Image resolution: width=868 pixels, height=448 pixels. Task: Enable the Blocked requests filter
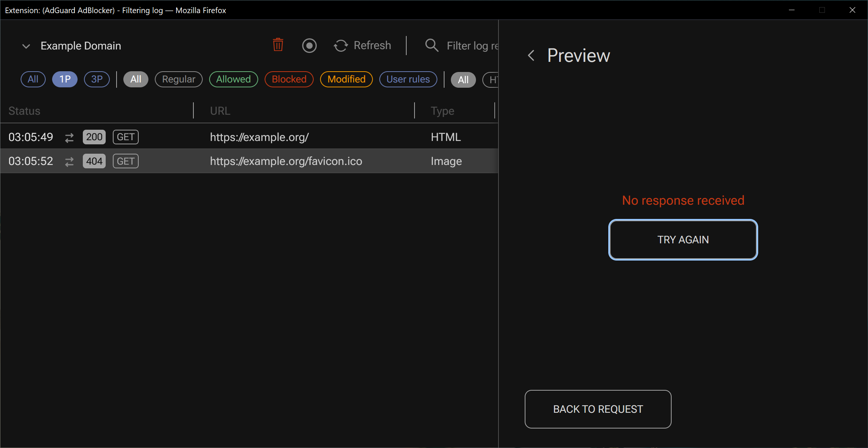pyautogui.click(x=289, y=79)
